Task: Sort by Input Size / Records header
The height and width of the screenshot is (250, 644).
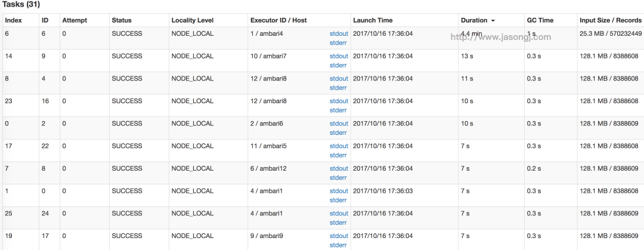Action: (x=611, y=20)
